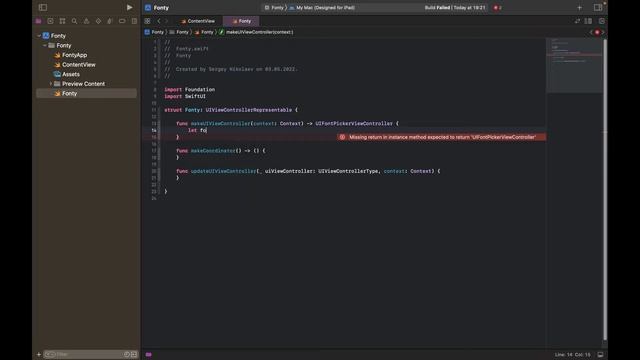This screenshot has width=640, height=360.
Task: Click import Foundation line
Action: (189, 89)
